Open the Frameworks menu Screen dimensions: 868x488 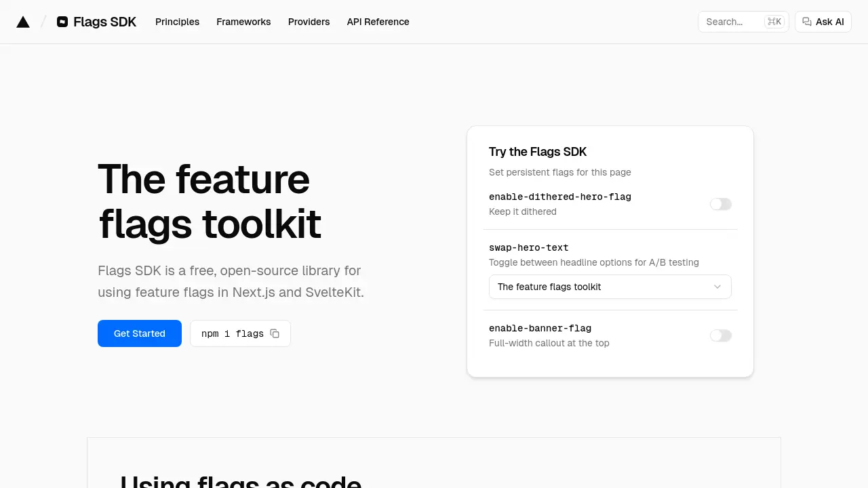pos(243,22)
